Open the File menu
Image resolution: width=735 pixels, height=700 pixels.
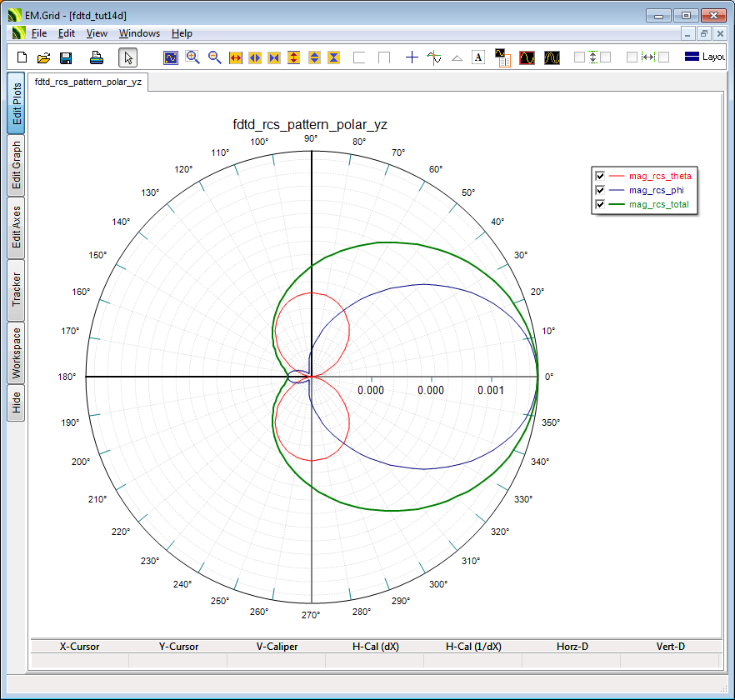[39, 33]
